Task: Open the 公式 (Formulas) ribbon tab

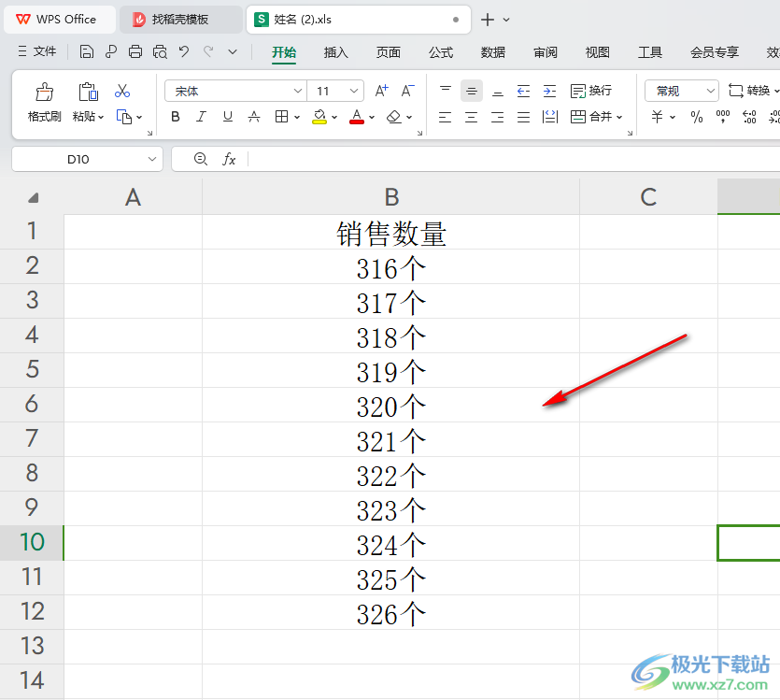Action: (441, 52)
